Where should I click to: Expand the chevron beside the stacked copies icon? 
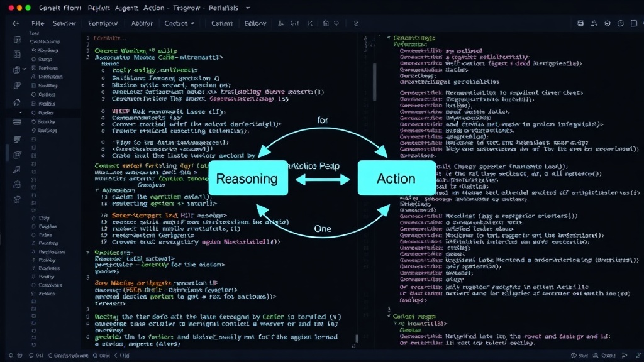(x=25, y=69)
